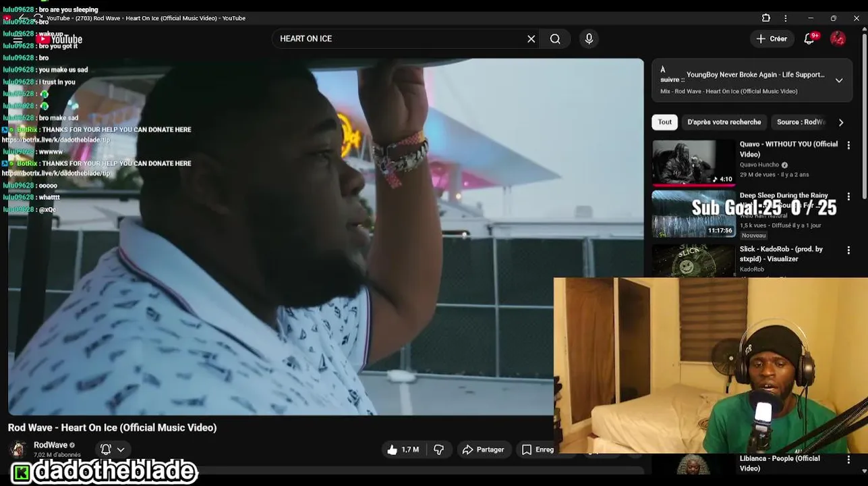The width and height of the screenshot is (868, 486).
Task: Toggle the RodWave notification bell
Action: click(106, 449)
